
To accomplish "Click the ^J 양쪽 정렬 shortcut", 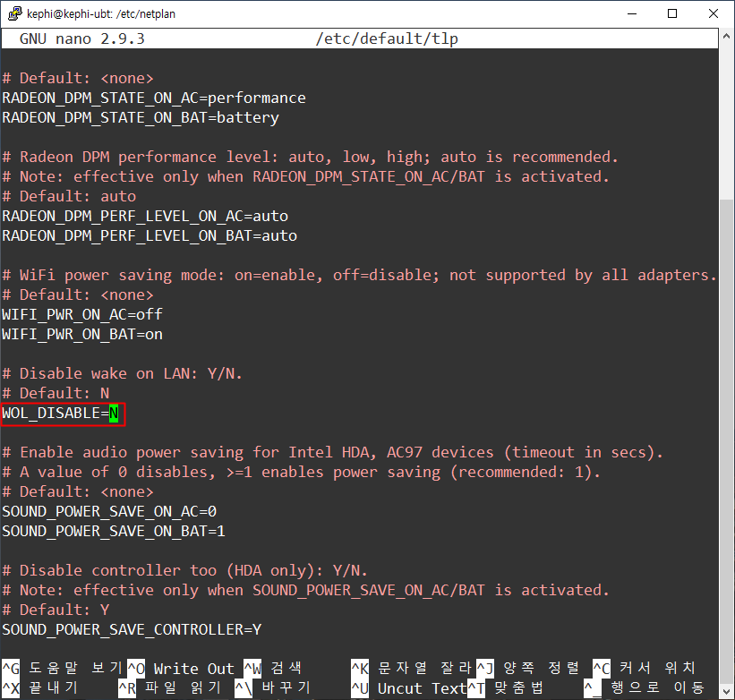I will (528, 669).
